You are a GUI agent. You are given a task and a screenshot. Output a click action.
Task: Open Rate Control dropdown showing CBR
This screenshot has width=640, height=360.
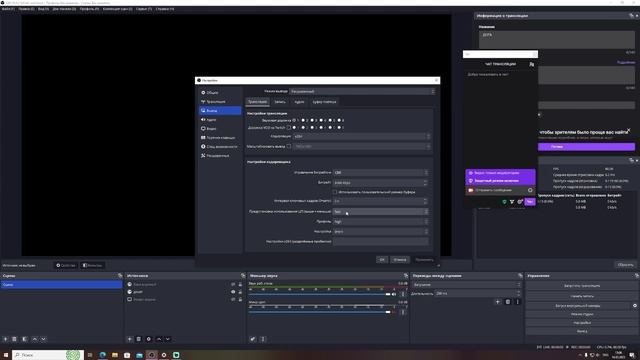pos(381,173)
